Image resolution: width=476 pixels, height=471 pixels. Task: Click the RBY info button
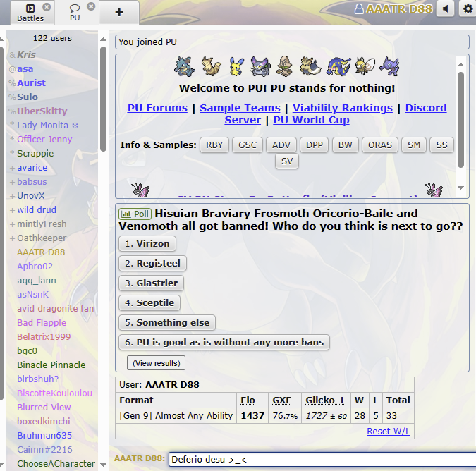pyautogui.click(x=214, y=145)
